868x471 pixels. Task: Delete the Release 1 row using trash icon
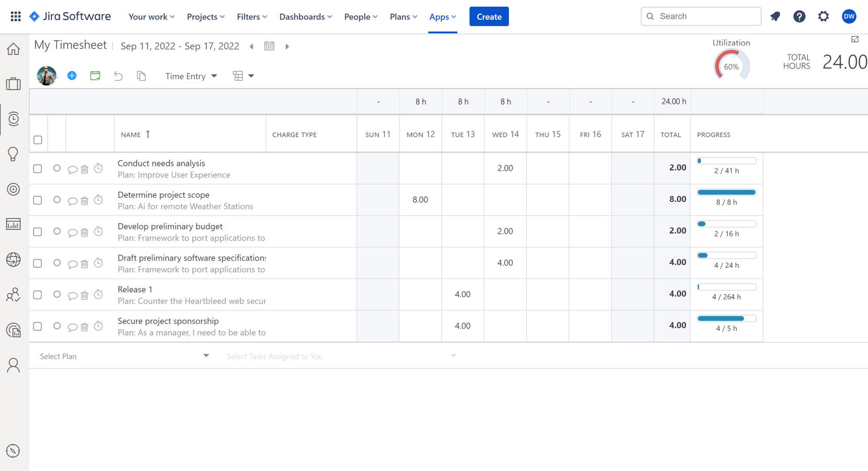pos(84,295)
